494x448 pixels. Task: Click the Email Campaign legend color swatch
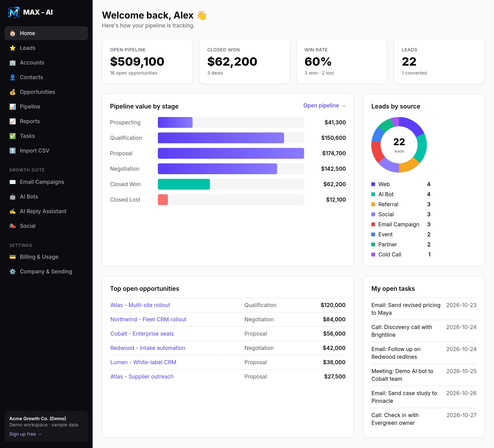[373, 224]
